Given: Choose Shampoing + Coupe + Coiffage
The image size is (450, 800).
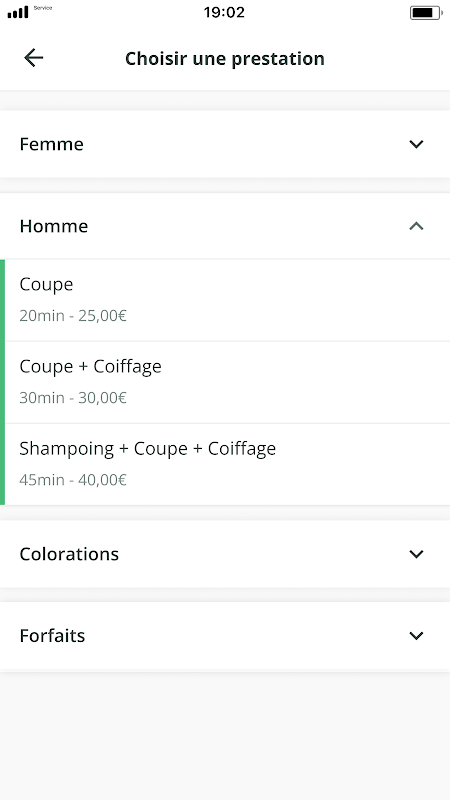Looking at the screenshot, I should (x=225, y=464).
